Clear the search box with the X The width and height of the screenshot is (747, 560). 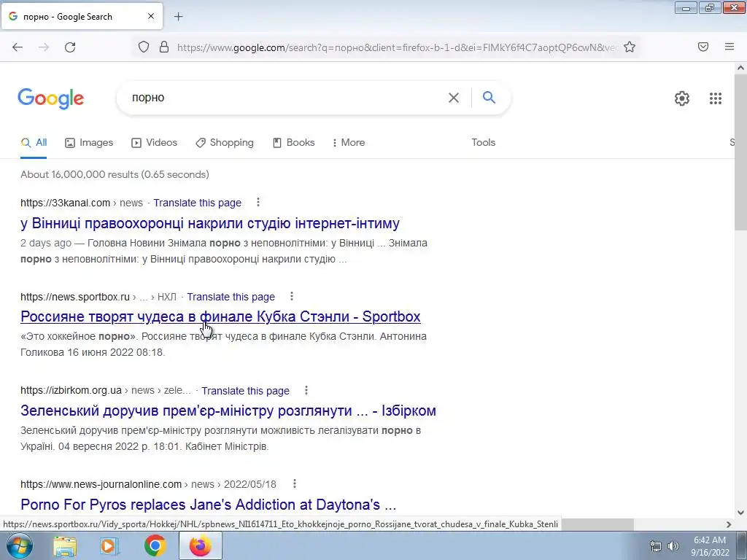(x=454, y=98)
